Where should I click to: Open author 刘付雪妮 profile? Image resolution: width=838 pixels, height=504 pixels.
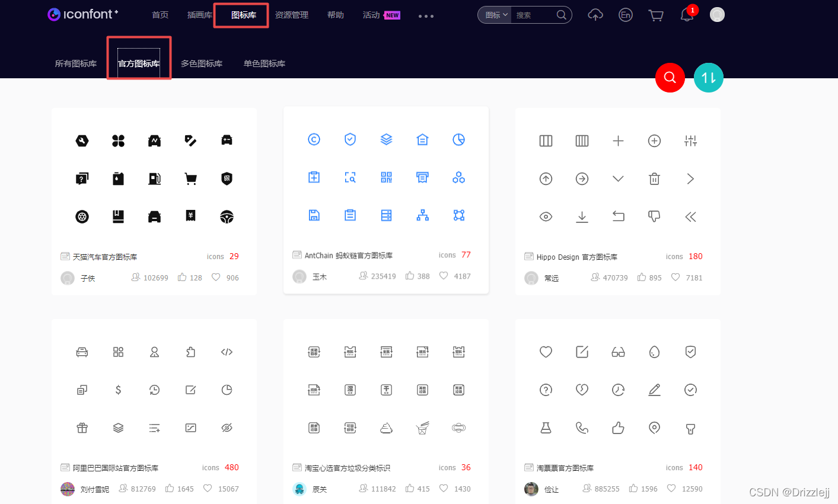[95, 489]
